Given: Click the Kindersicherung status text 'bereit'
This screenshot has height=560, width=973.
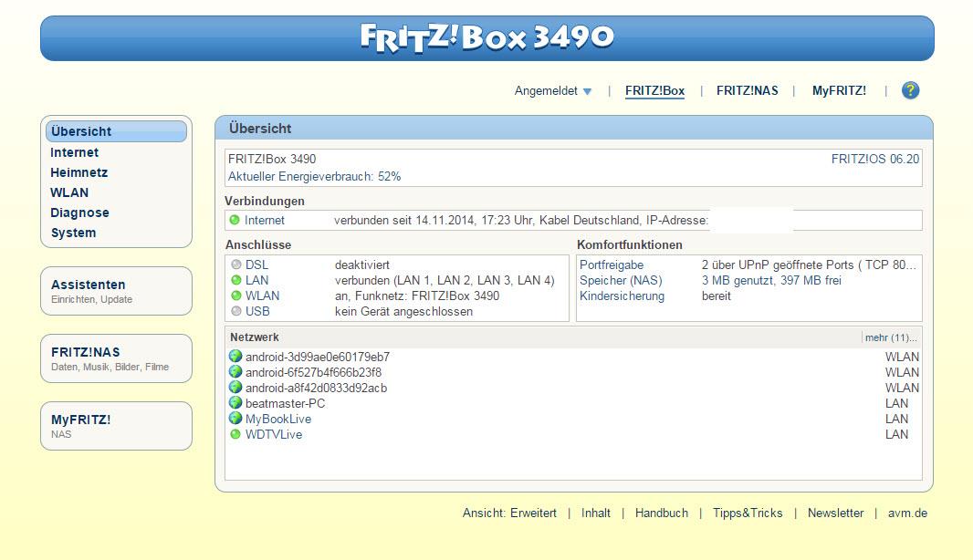Looking at the screenshot, I should [x=717, y=296].
